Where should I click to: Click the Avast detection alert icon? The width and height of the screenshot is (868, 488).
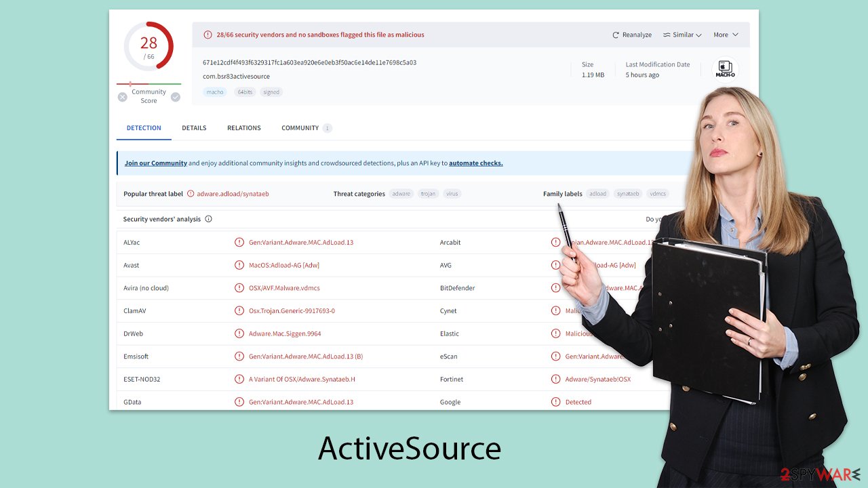(239, 265)
